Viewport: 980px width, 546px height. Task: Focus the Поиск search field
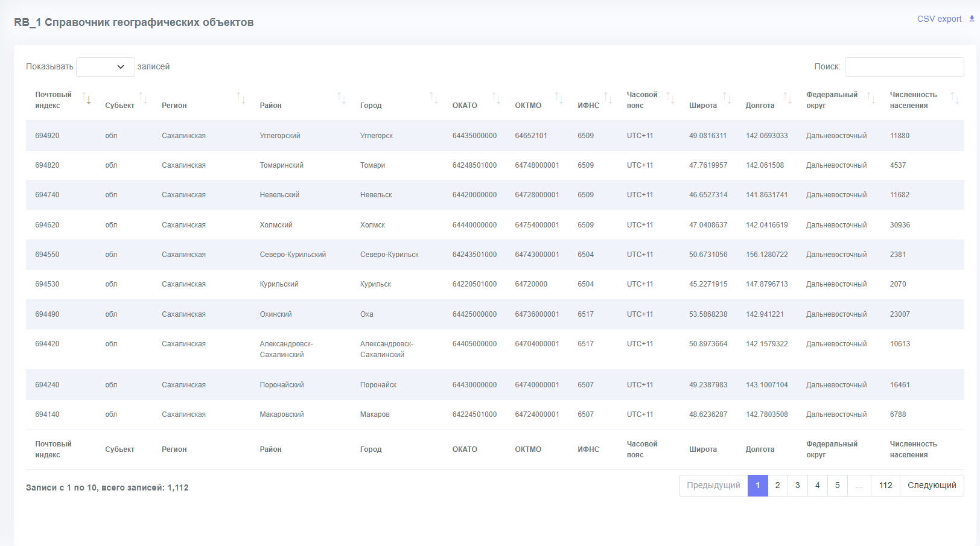point(904,67)
